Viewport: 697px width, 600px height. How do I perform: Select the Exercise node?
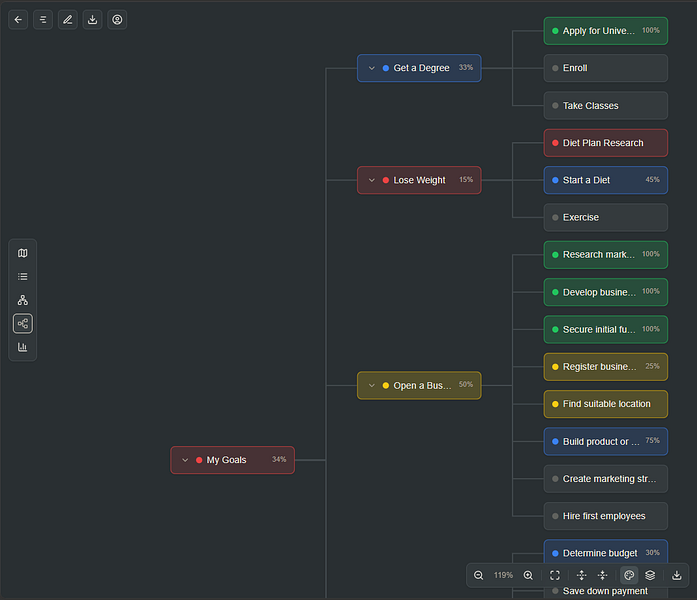tap(605, 217)
